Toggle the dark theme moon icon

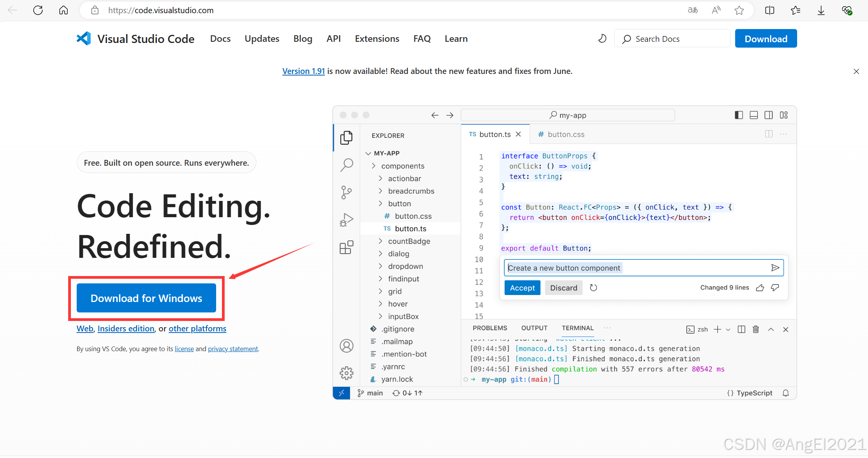coord(602,38)
